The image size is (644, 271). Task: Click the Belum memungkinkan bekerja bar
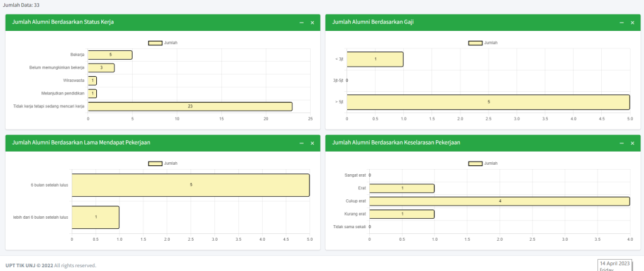click(x=101, y=68)
